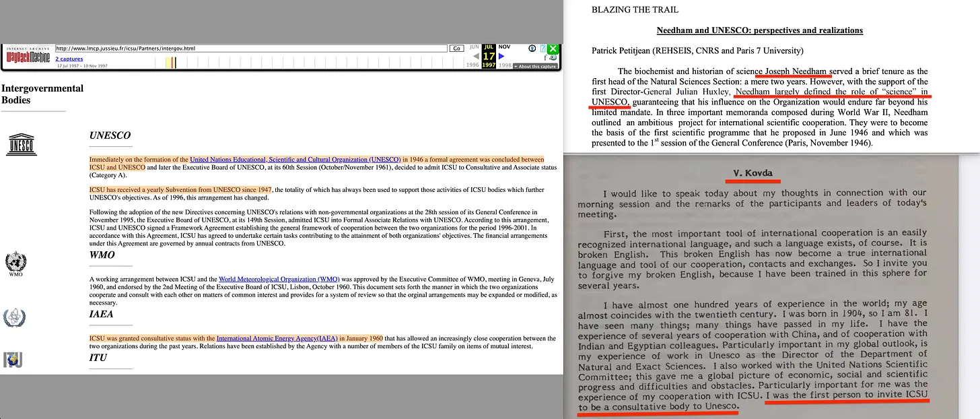Click the 'Intergovernmental Bodies' heading
The height and width of the screenshot is (419, 980).
pyautogui.click(x=42, y=94)
